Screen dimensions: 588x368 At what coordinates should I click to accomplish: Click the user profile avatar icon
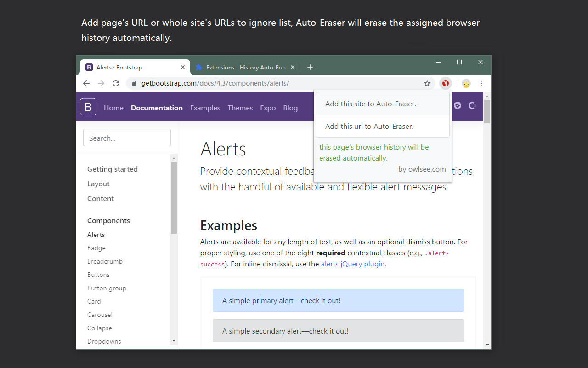click(x=466, y=83)
